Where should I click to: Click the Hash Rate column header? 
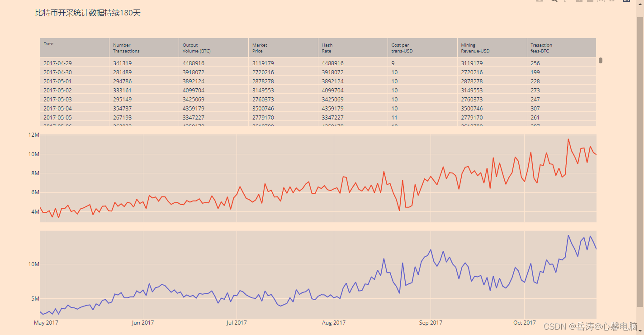pos(353,48)
